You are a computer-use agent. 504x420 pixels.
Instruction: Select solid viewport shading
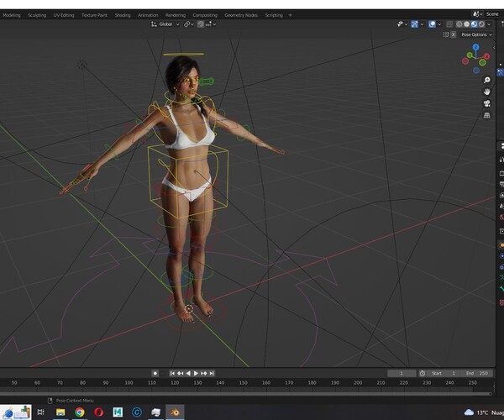[467, 24]
